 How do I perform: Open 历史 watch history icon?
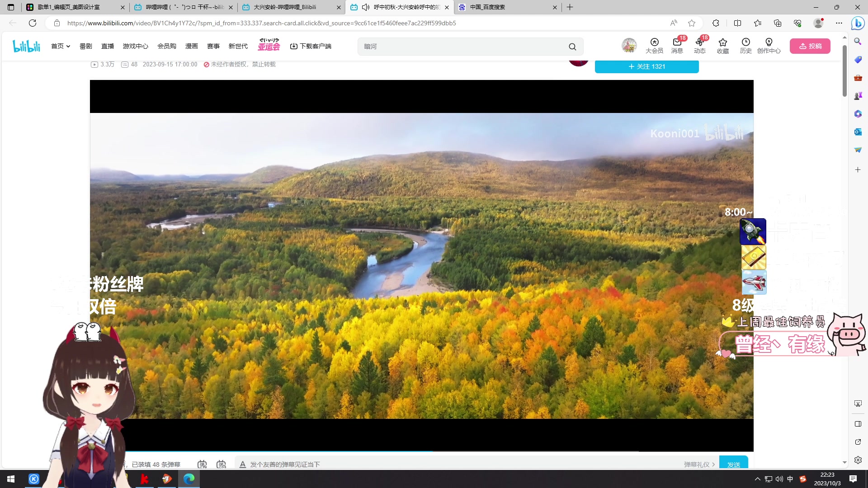[746, 46]
